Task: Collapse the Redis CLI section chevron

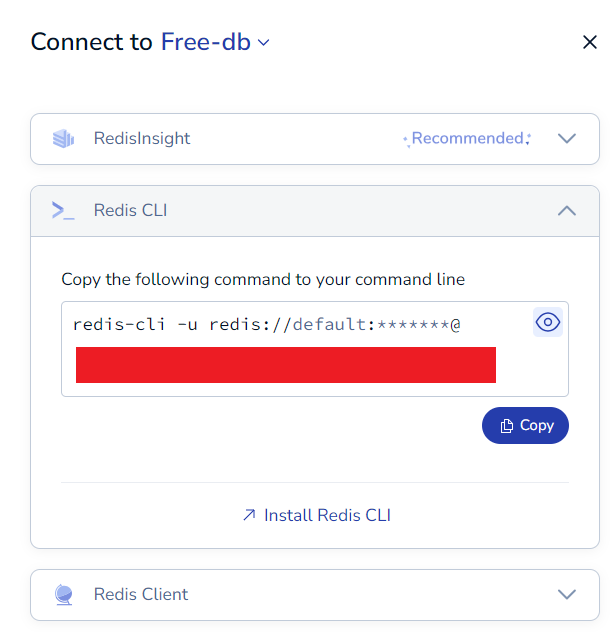Action: coord(567,210)
